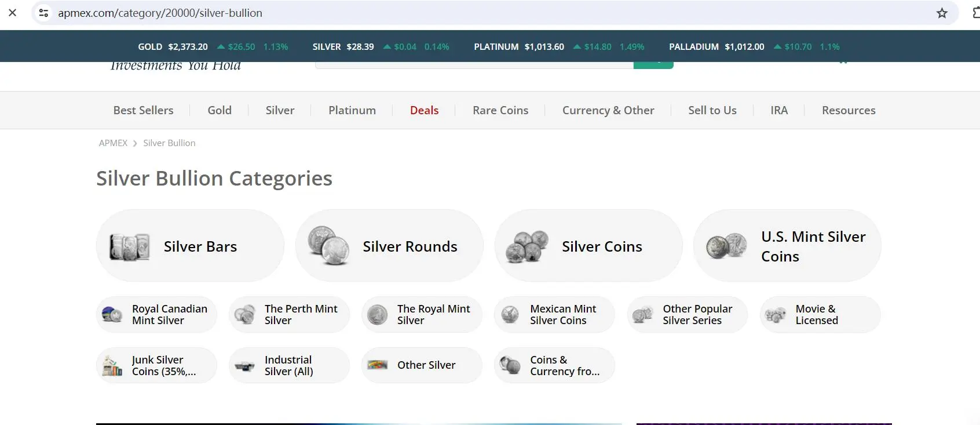This screenshot has width=980, height=425.
Task: Open Movie & Licensed category
Action: coord(820,315)
